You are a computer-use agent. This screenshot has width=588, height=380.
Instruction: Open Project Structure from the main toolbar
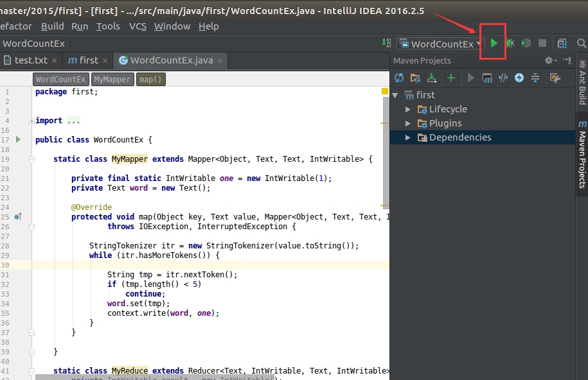[x=562, y=44]
